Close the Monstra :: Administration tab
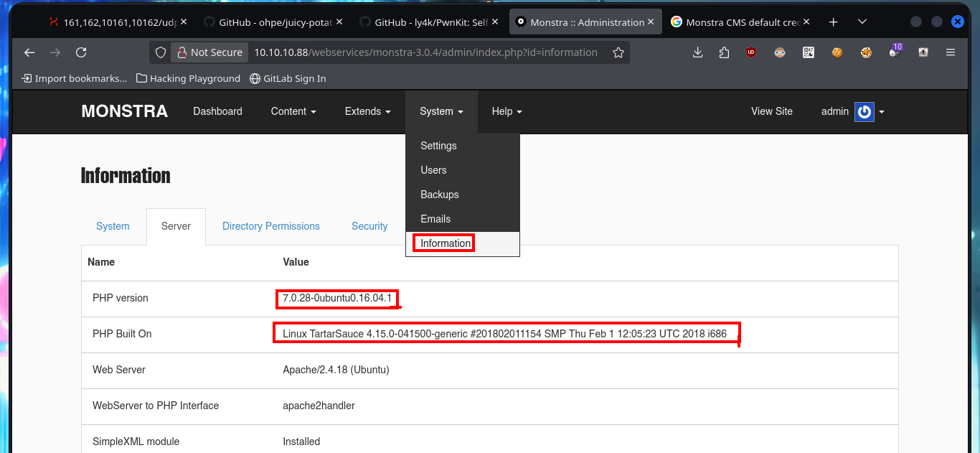Image resolution: width=980 pixels, height=453 pixels. (x=651, y=22)
